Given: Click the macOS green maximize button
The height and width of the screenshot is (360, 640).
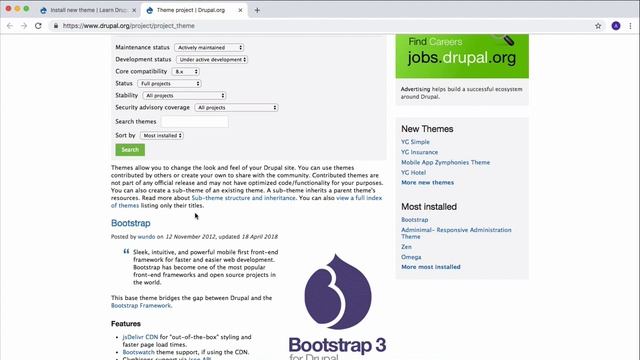Looking at the screenshot, I should [26, 9].
